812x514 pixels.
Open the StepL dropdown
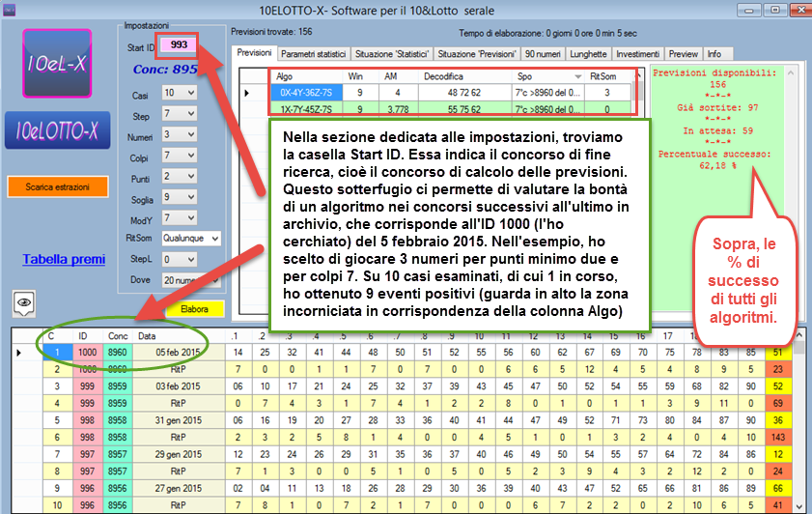[180, 259]
